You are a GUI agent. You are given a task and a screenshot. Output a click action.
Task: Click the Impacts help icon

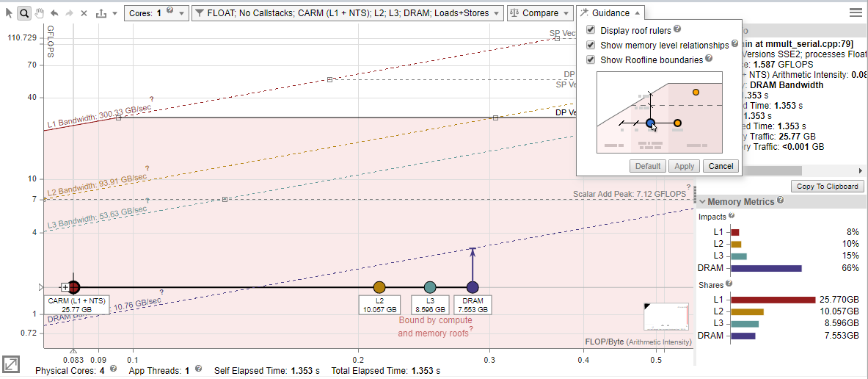pyautogui.click(x=732, y=215)
